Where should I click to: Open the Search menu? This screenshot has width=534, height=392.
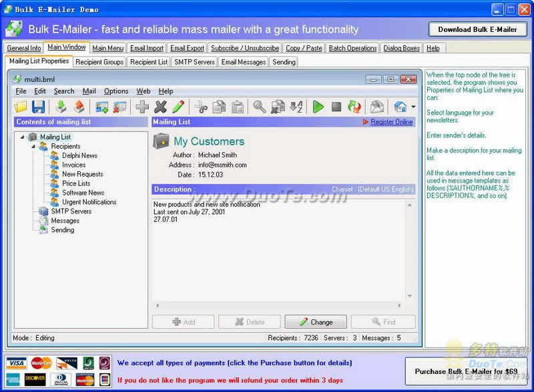point(64,91)
